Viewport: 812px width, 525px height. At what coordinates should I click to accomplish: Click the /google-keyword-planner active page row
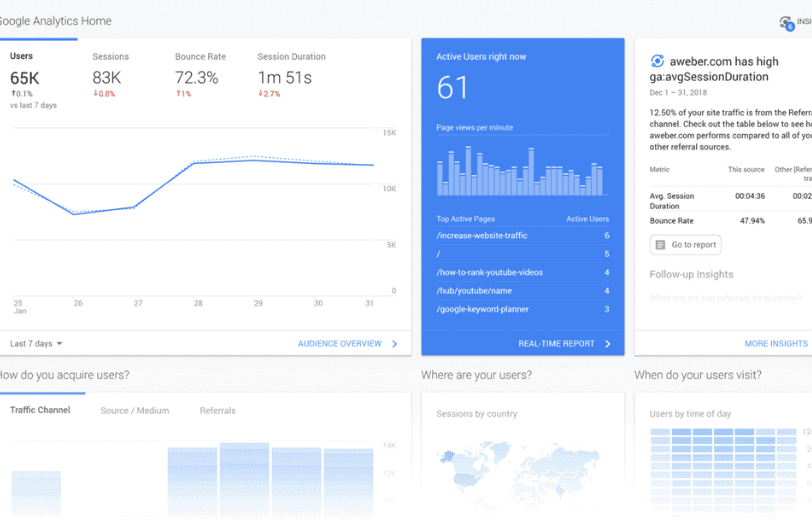(523, 309)
